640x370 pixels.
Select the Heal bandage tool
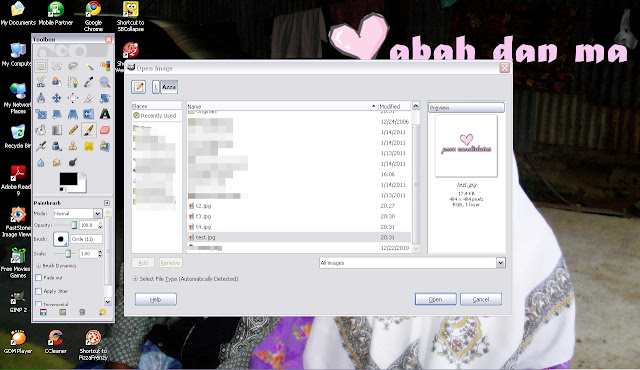click(x=89, y=146)
